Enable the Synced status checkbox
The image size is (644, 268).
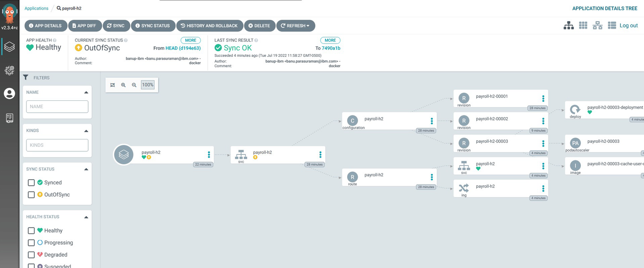(31, 183)
